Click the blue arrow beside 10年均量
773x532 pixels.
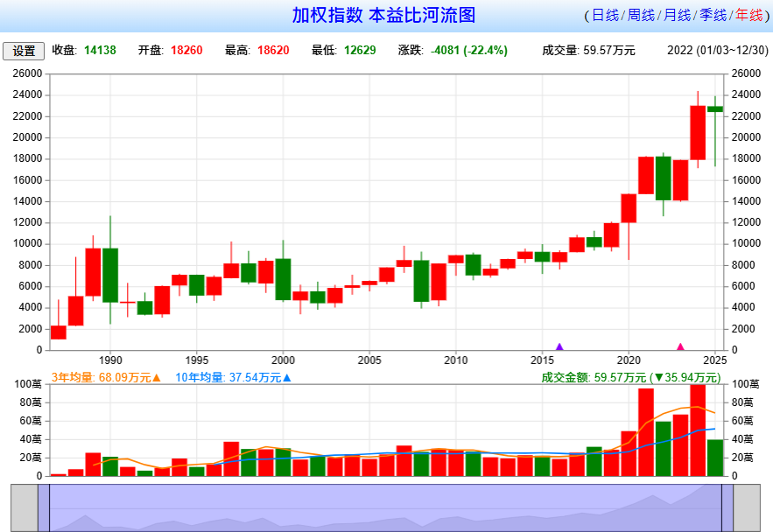tap(286, 378)
